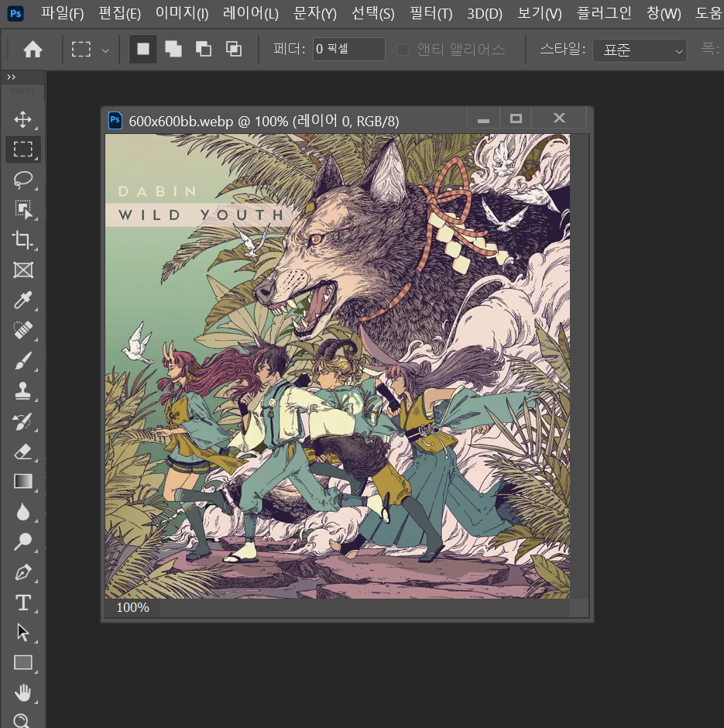Select the Brush tool
The height and width of the screenshot is (728, 724).
coord(22,361)
